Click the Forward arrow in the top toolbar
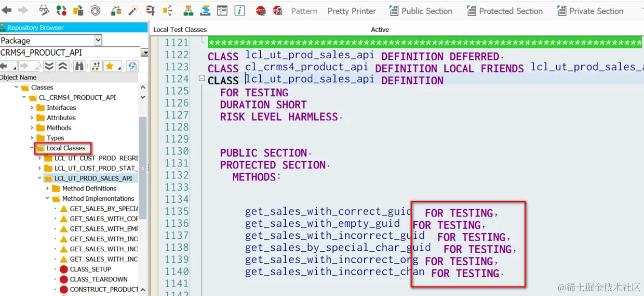Screen dimensions: 644x296 pos(23,10)
